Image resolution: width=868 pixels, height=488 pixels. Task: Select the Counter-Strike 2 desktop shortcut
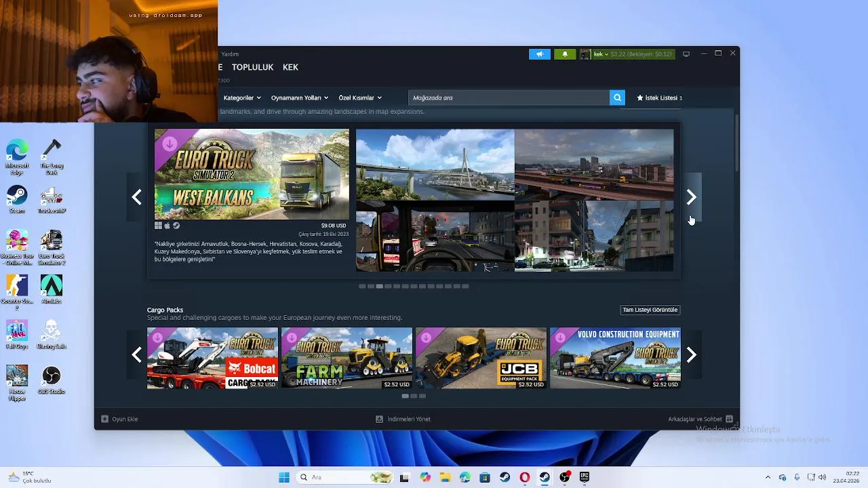(17, 293)
